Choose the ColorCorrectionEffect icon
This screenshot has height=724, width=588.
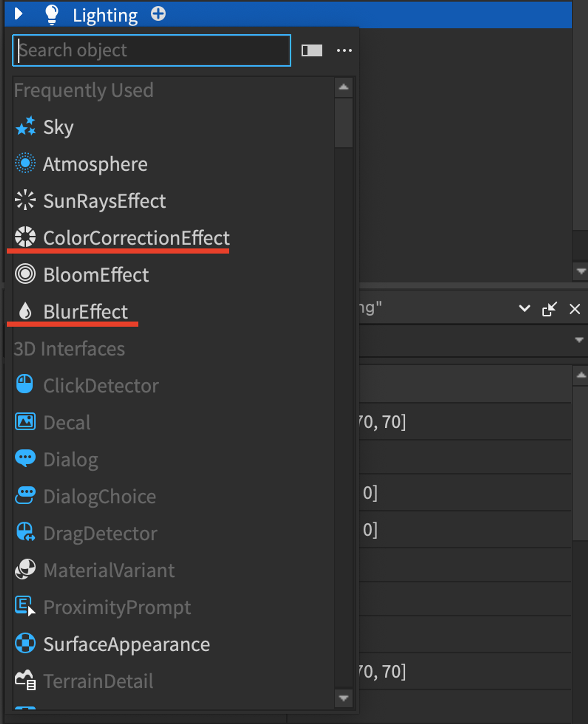pos(25,237)
